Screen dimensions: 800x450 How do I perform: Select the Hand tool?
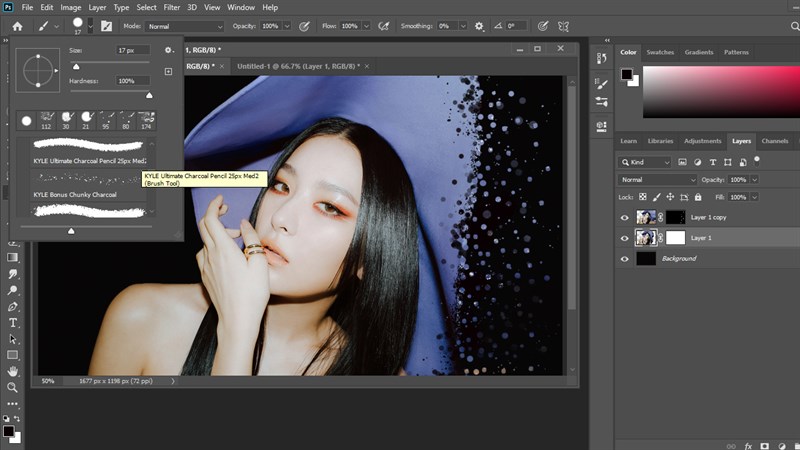pos(13,371)
